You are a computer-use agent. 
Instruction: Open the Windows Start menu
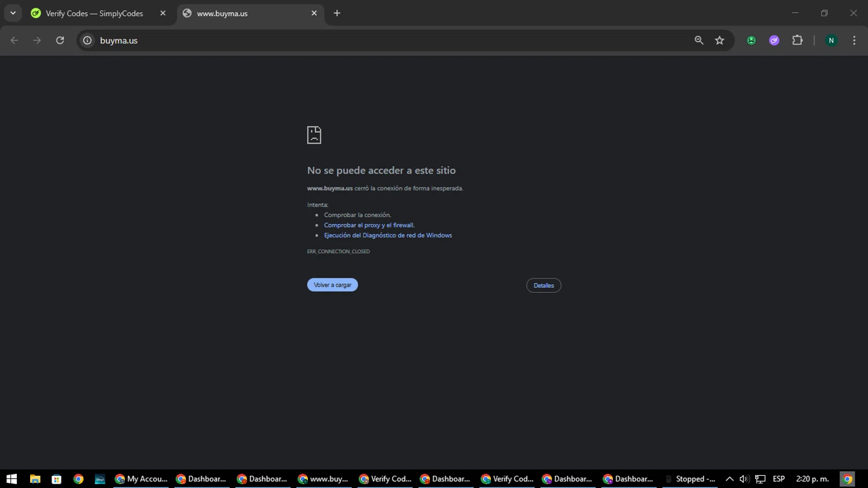point(12,479)
